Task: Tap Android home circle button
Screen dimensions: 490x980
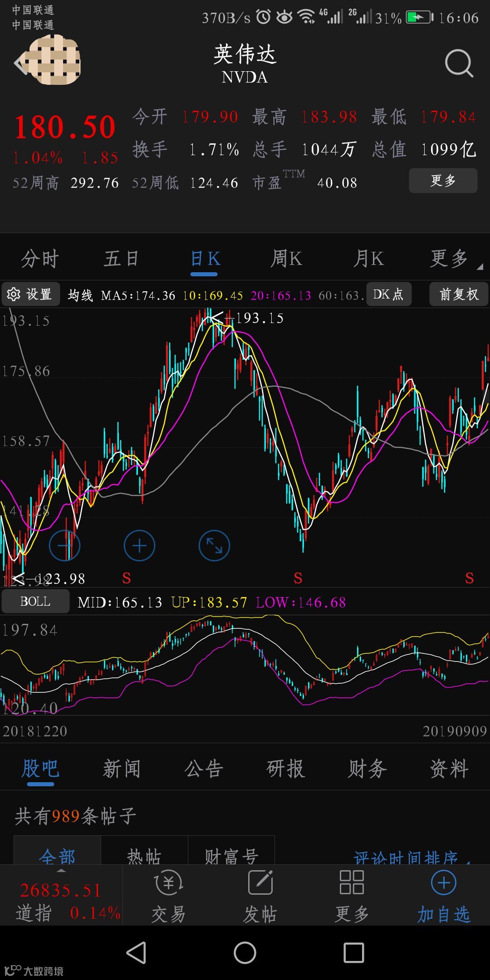Action: click(x=245, y=952)
